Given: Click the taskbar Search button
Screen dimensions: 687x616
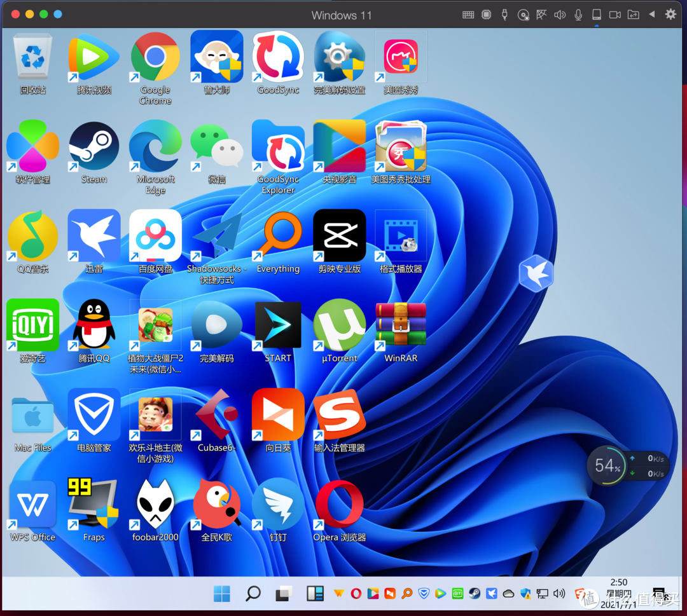Looking at the screenshot, I should 253,594.
